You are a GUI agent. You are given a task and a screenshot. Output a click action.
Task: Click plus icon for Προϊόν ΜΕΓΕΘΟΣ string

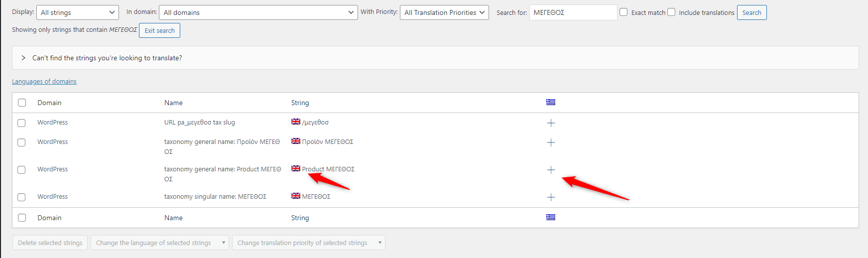(x=551, y=142)
